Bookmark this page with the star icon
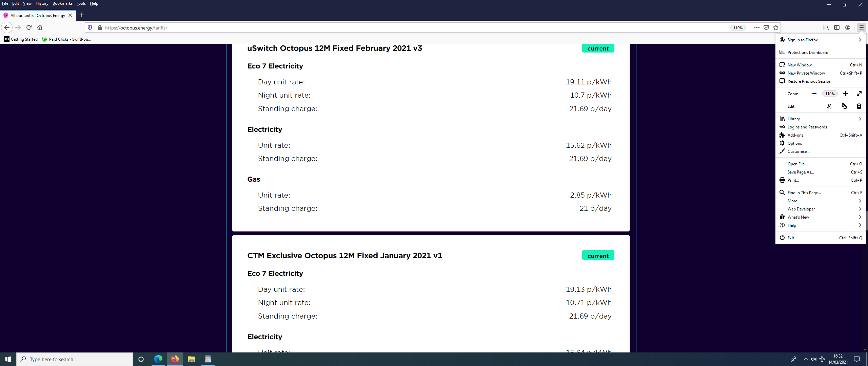 (x=776, y=27)
